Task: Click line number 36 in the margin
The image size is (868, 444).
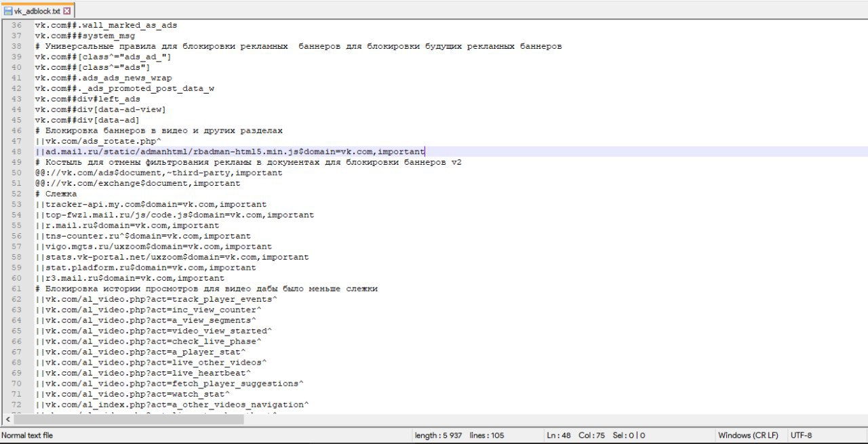Action: pos(17,25)
